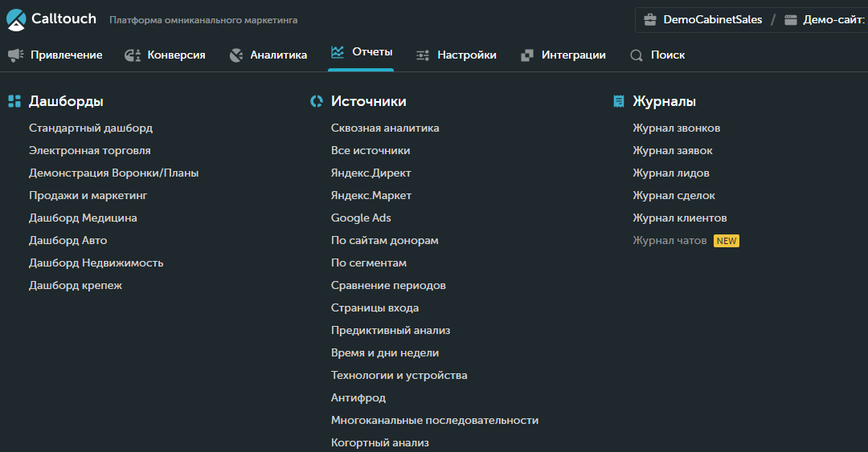
Task: Open Дашборд Медицина
Action: click(83, 218)
